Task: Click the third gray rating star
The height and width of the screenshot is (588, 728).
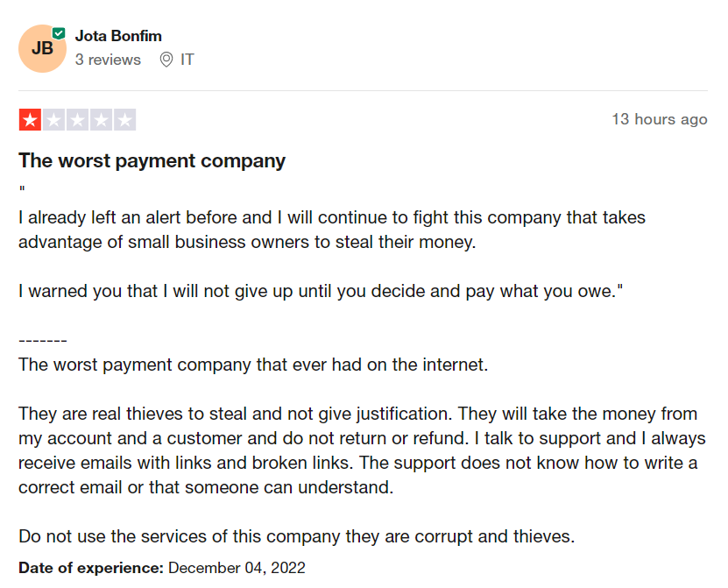Action: 77,120
